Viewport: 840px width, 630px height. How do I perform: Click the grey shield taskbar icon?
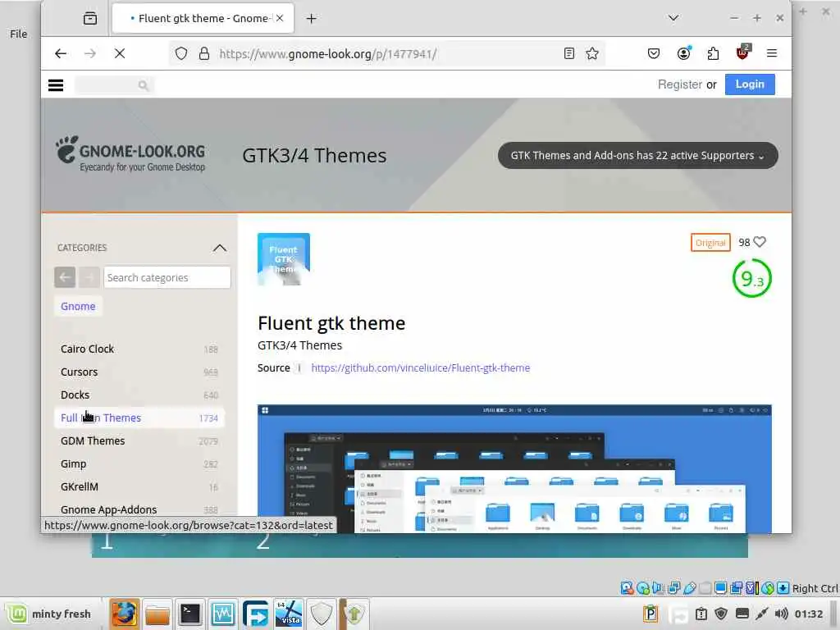(322, 614)
